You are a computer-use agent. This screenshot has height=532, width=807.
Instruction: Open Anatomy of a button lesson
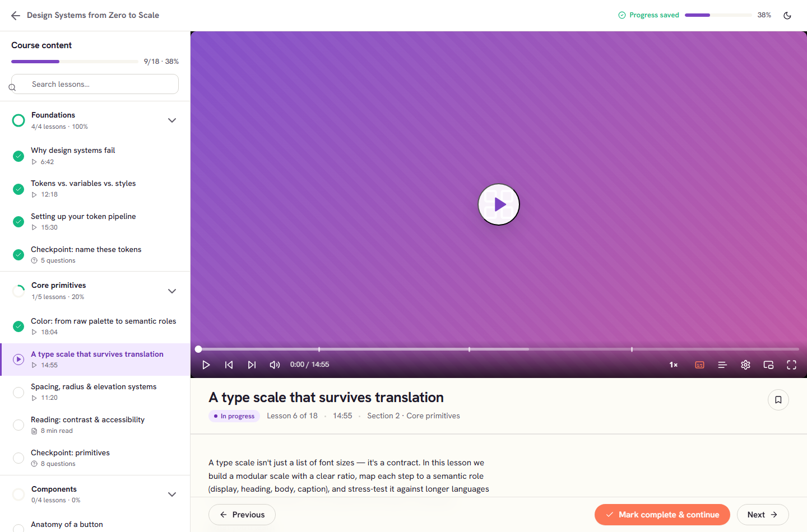point(95,524)
